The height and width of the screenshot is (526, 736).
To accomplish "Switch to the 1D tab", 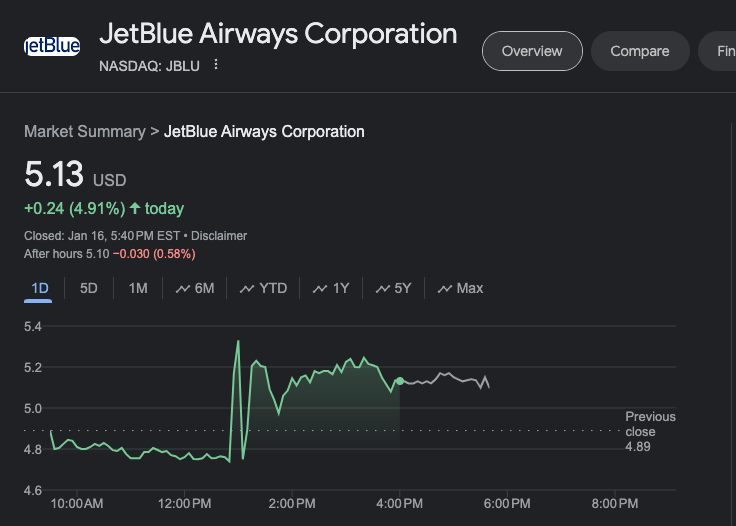I will click(40, 288).
